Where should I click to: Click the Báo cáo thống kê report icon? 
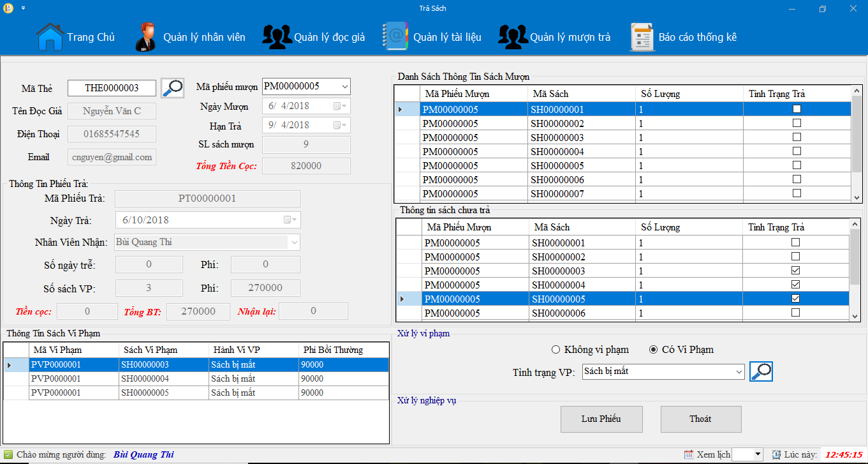(642, 37)
